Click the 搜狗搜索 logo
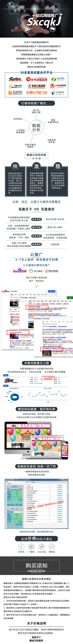The image size is (73, 644). tap(51, 271)
